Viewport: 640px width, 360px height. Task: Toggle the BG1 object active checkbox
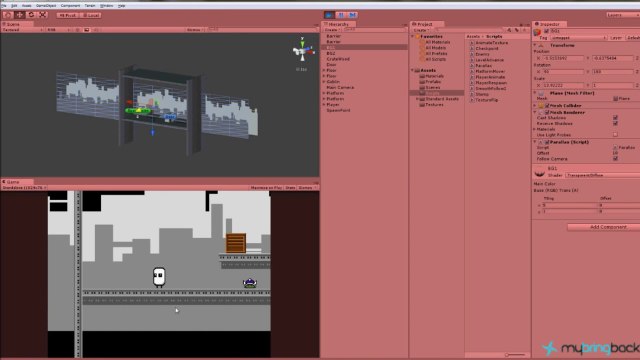click(547, 31)
